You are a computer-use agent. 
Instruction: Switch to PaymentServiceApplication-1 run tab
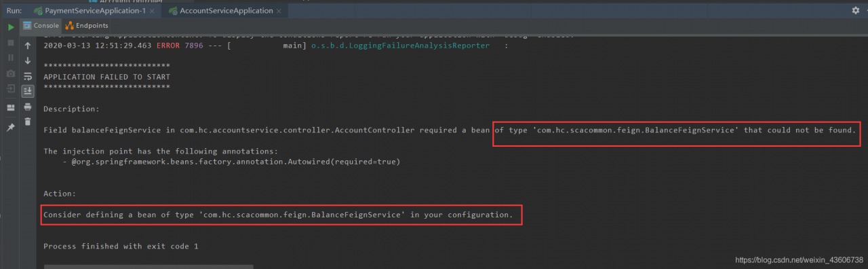(x=95, y=11)
